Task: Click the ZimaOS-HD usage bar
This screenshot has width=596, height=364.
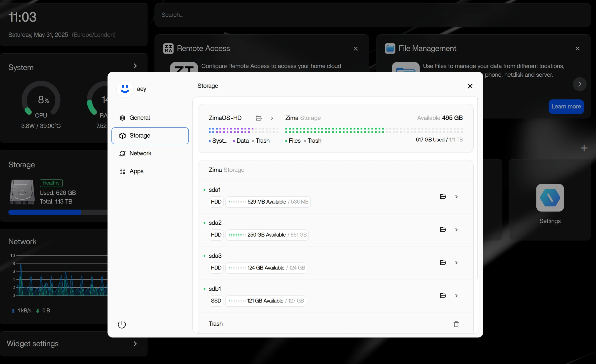Action: (243, 130)
